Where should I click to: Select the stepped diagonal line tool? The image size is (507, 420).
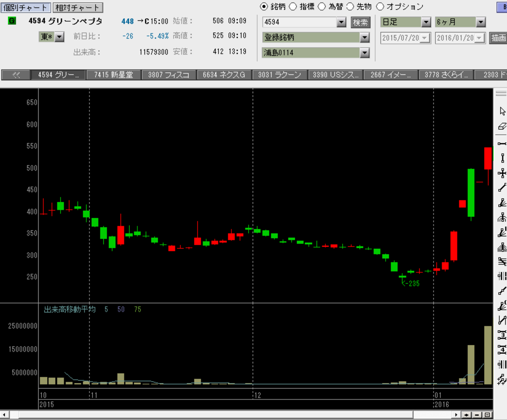(x=502, y=291)
